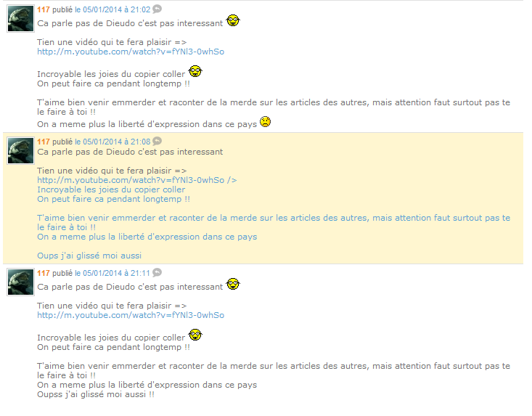Open the permalink 'le 05/01/2014 à 21:11'

112,273
